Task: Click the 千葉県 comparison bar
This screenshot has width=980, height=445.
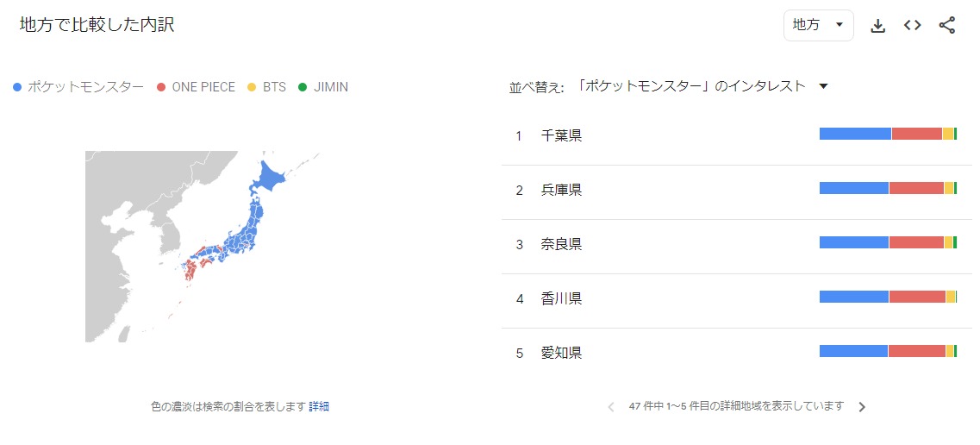Action: 888,134
